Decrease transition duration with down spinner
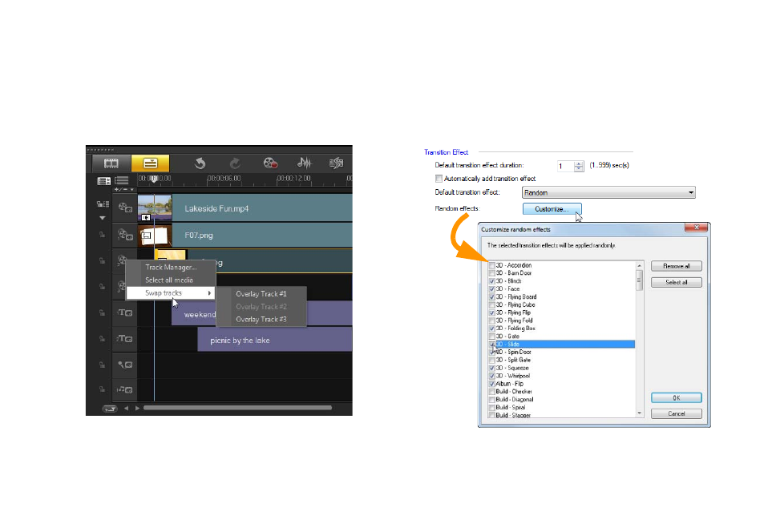This screenshot has height=532, width=760. [x=579, y=169]
